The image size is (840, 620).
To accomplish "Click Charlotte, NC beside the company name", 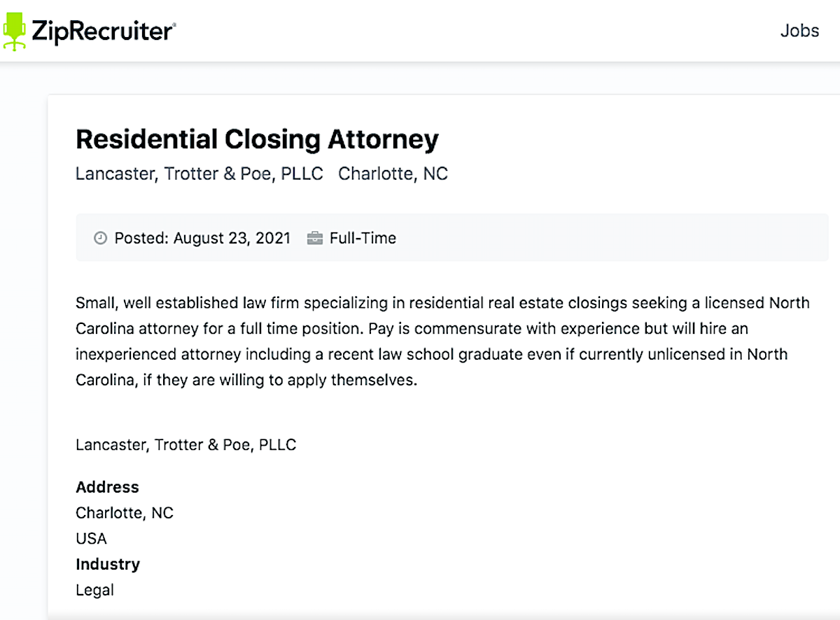I will pyautogui.click(x=393, y=174).
